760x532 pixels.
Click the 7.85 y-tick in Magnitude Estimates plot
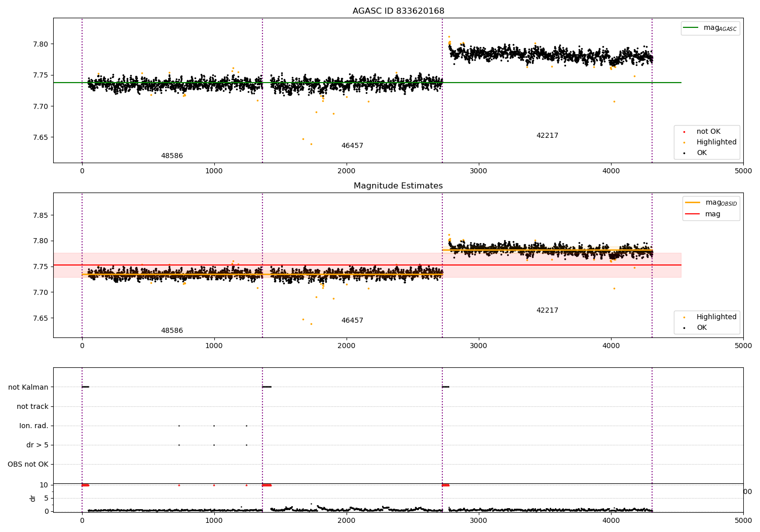pos(41,215)
